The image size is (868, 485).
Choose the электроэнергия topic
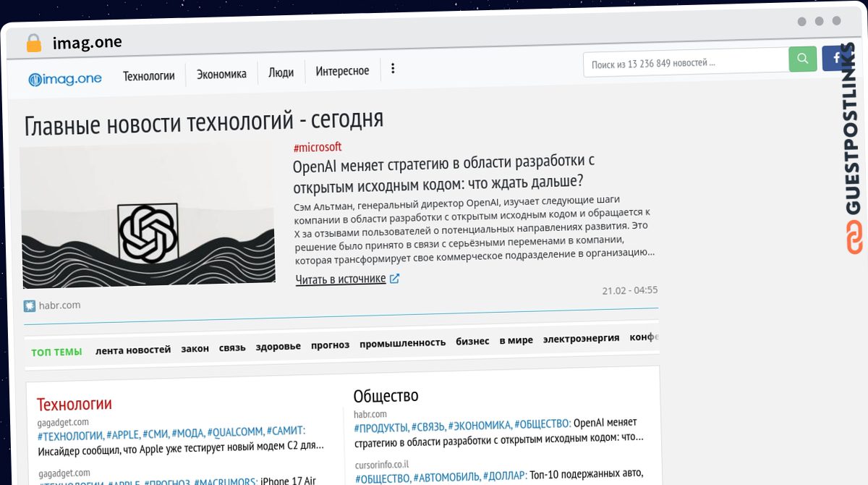coord(582,338)
